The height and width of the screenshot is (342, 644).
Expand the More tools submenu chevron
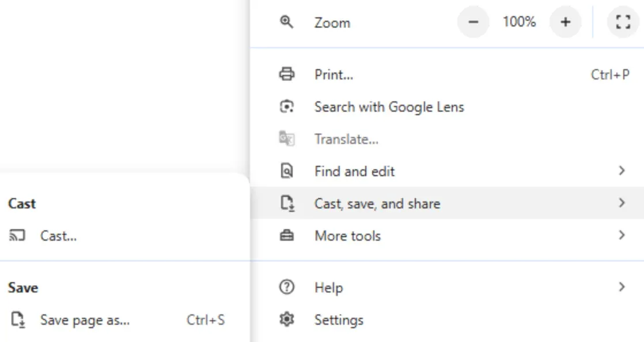pyautogui.click(x=622, y=235)
